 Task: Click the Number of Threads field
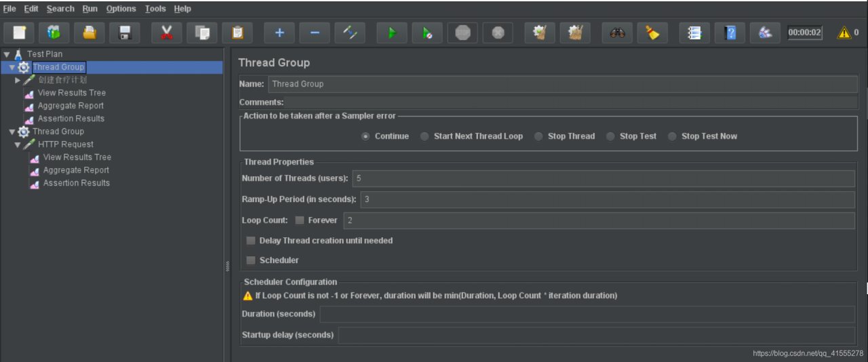click(x=603, y=178)
